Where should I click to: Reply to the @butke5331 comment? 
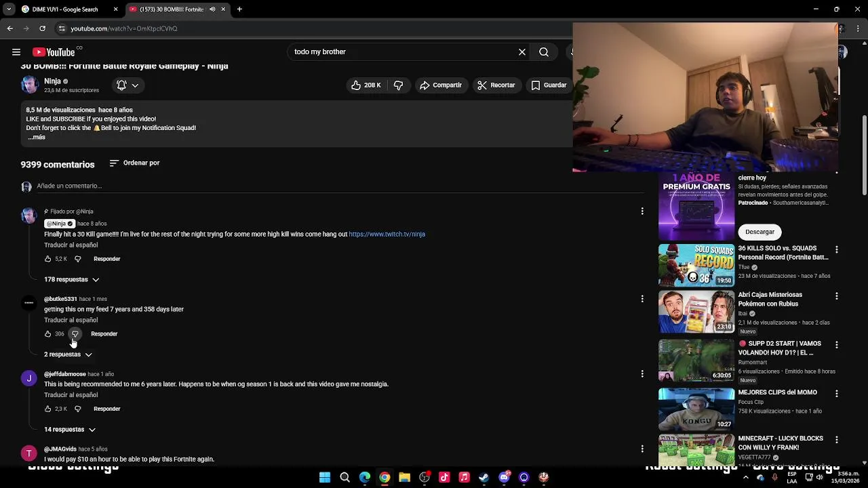(x=104, y=333)
